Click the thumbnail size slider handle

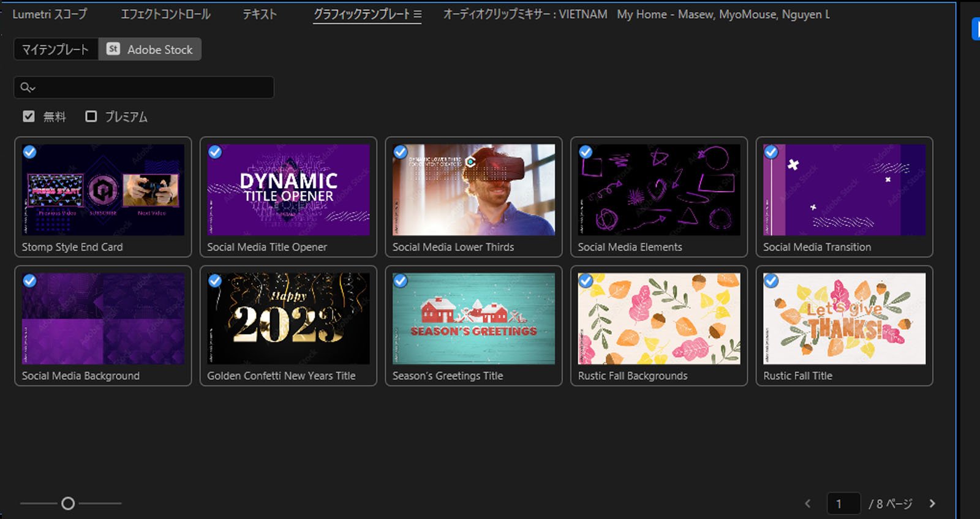point(68,504)
